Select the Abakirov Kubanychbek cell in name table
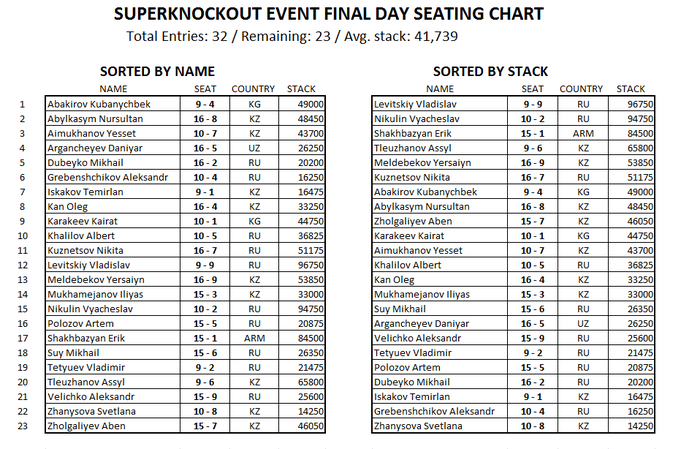 pyautogui.click(x=113, y=104)
